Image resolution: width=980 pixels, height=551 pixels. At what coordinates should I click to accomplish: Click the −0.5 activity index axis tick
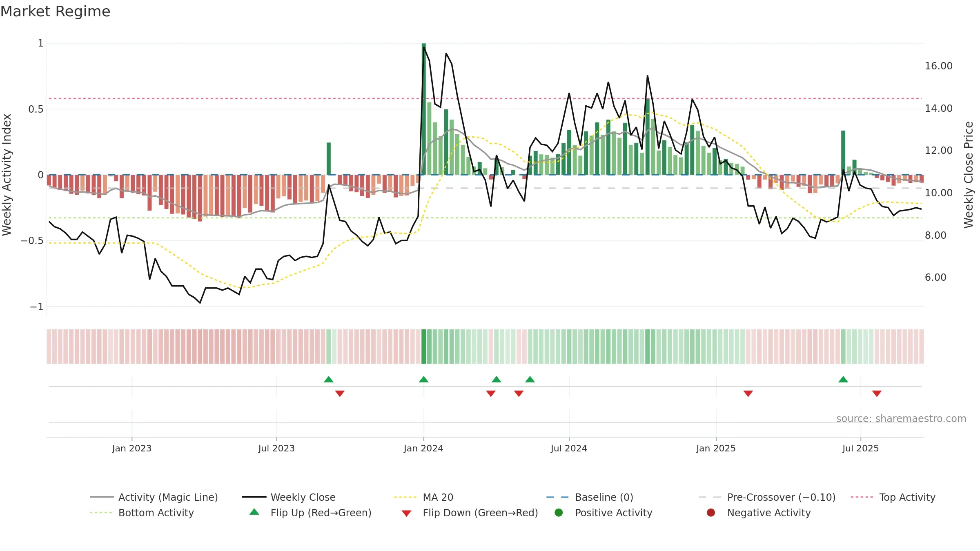(x=32, y=241)
